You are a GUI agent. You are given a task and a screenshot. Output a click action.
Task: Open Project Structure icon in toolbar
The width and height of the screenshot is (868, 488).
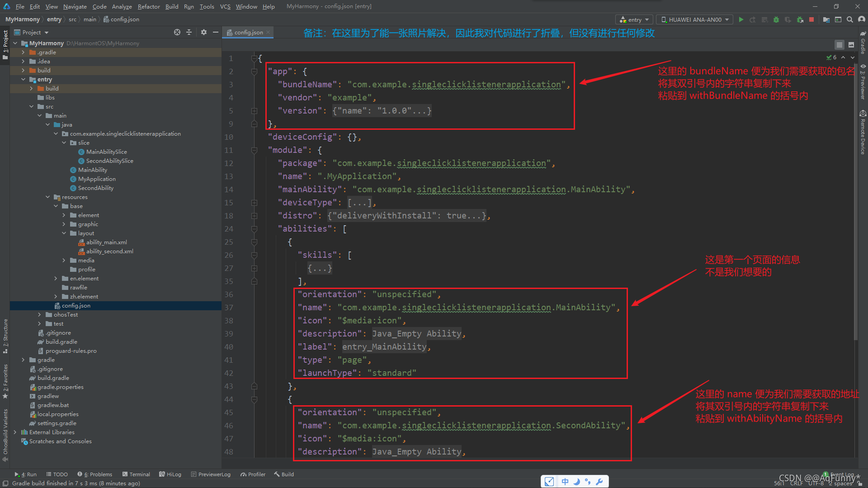tap(826, 19)
